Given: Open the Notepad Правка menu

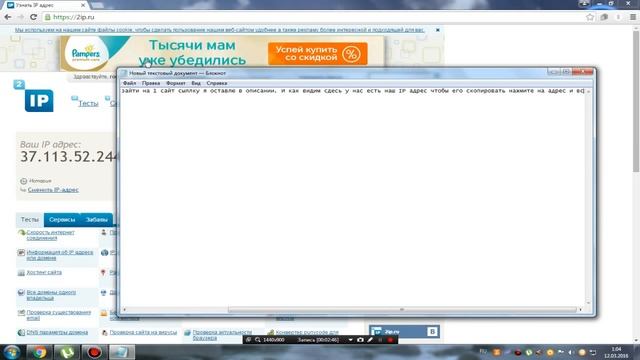Looking at the screenshot, I should (x=151, y=83).
